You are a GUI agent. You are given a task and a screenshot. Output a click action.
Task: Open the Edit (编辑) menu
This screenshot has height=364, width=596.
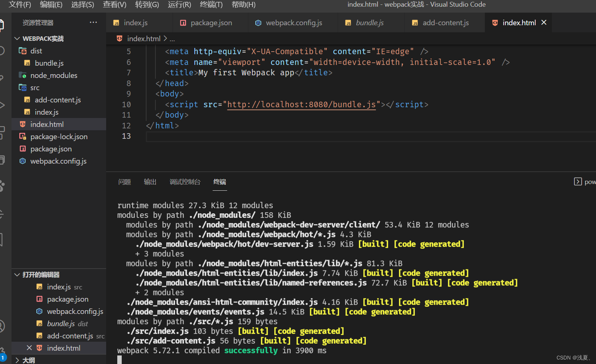pyautogui.click(x=51, y=4)
